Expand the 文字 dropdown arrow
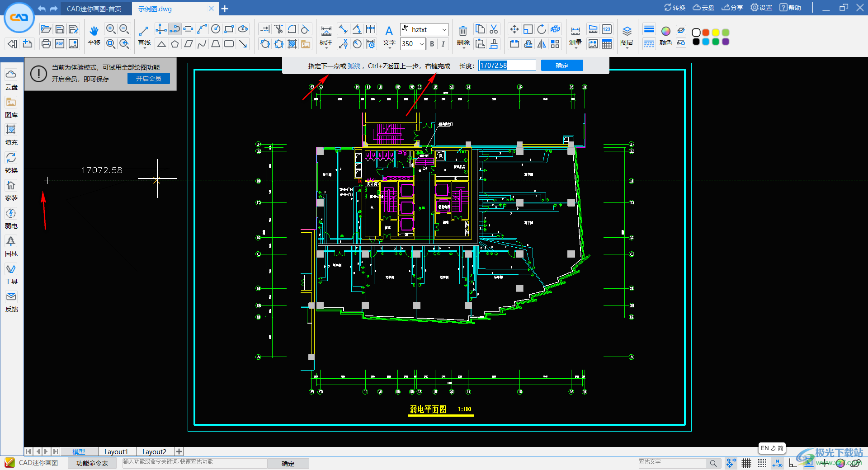The image size is (868, 470). [389, 47]
